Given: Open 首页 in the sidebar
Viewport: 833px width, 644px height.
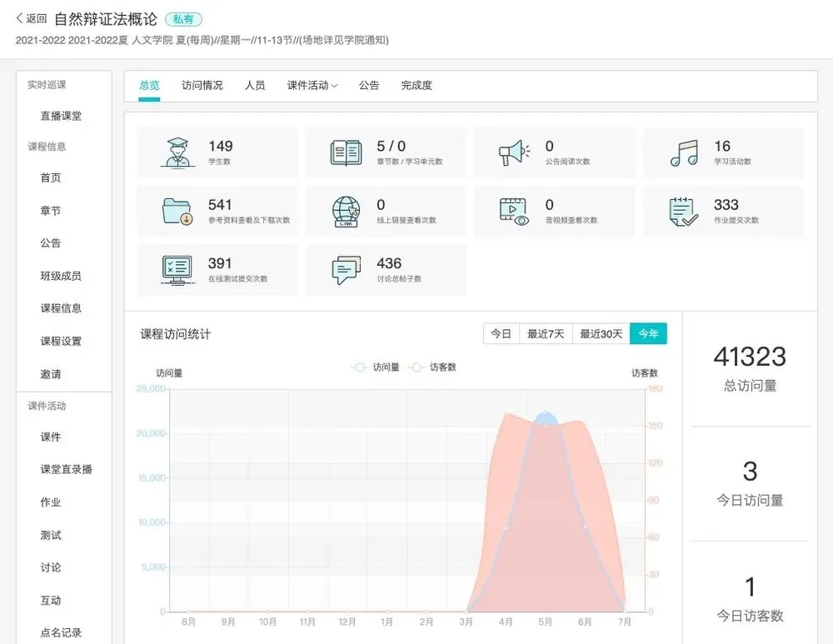Looking at the screenshot, I should [51, 178].
